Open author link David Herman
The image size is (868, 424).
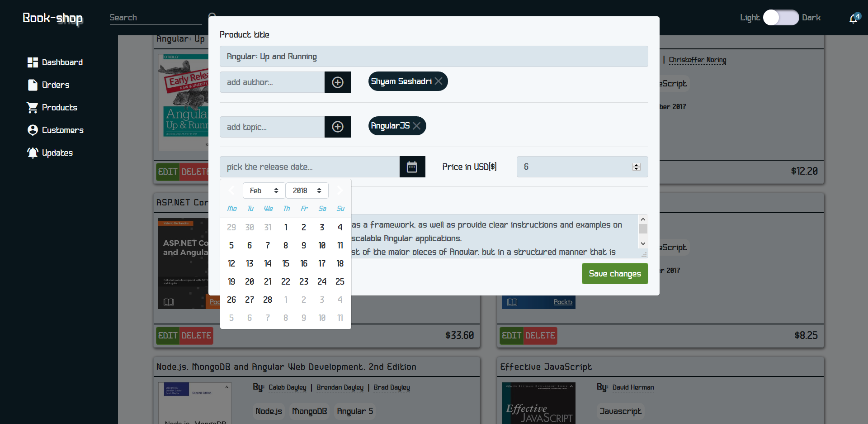[x=633, y=387]
